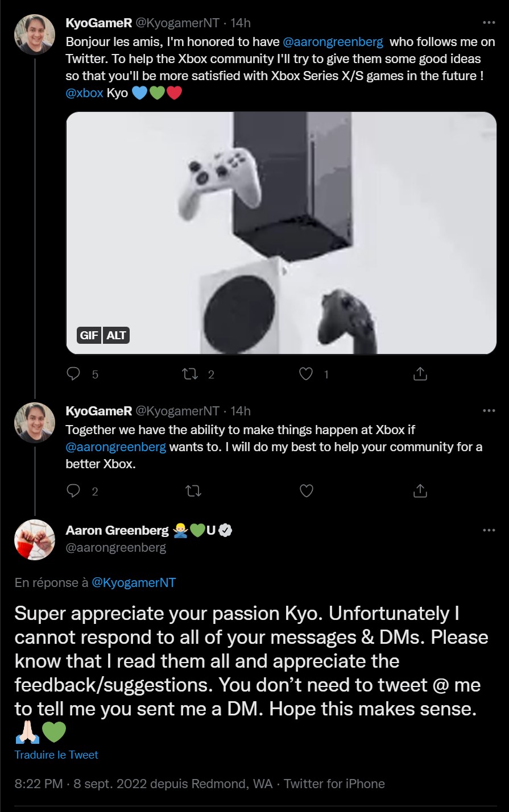Open KyoGameR's avatar on first tweet
This screenshot has height=812, width=509.
tap(35, 34)
